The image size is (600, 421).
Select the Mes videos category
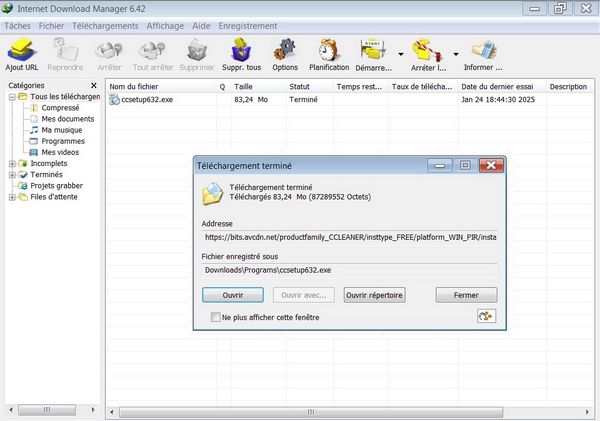(x=60, y=152)
